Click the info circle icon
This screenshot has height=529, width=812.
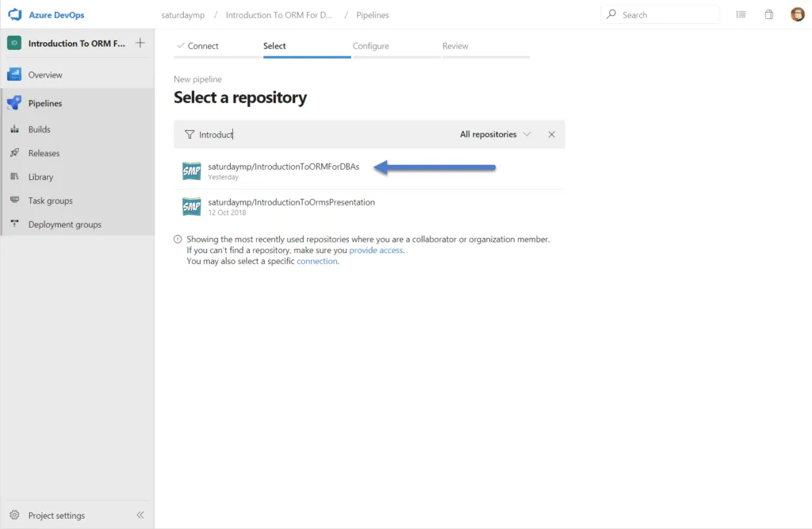(178, 240)
